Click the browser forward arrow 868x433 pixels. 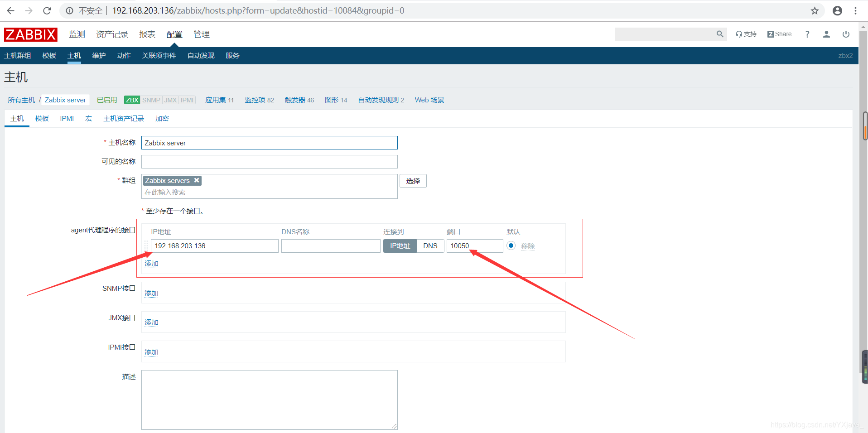click(29, 10)
